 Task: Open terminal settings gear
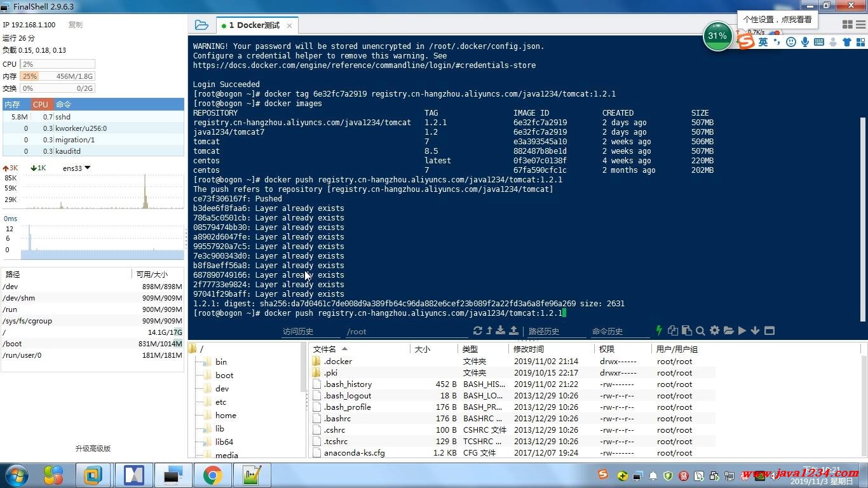coord(714,330)
